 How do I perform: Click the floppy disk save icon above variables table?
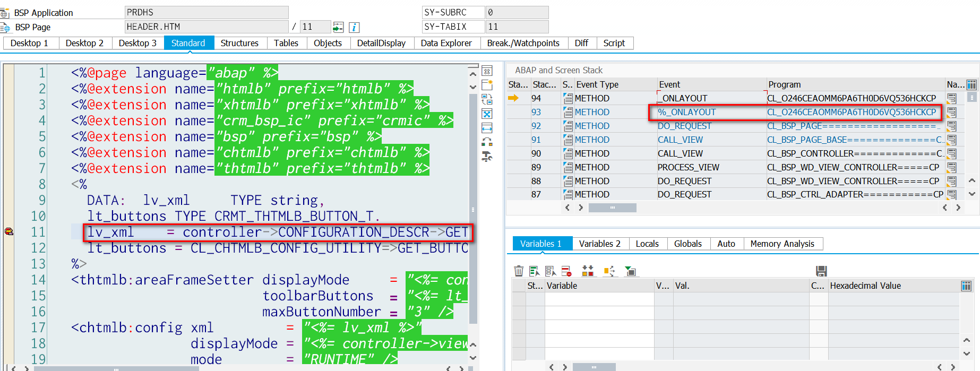click(821, 271)
